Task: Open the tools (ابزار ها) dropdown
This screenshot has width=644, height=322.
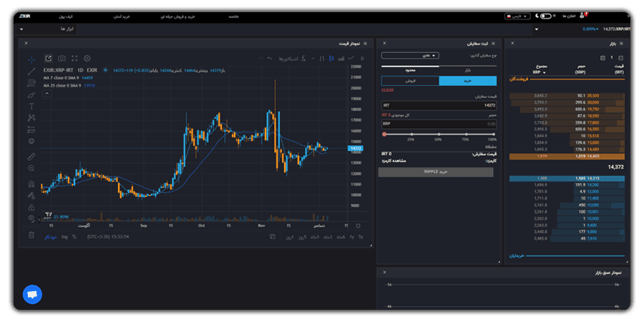Action: pyautogui.click(x=47, y=29)
